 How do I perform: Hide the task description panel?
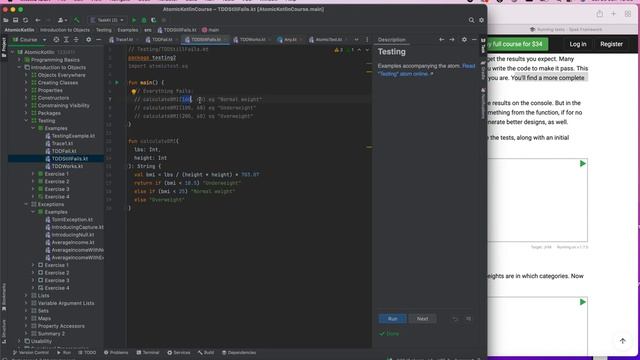pos(474,40)
